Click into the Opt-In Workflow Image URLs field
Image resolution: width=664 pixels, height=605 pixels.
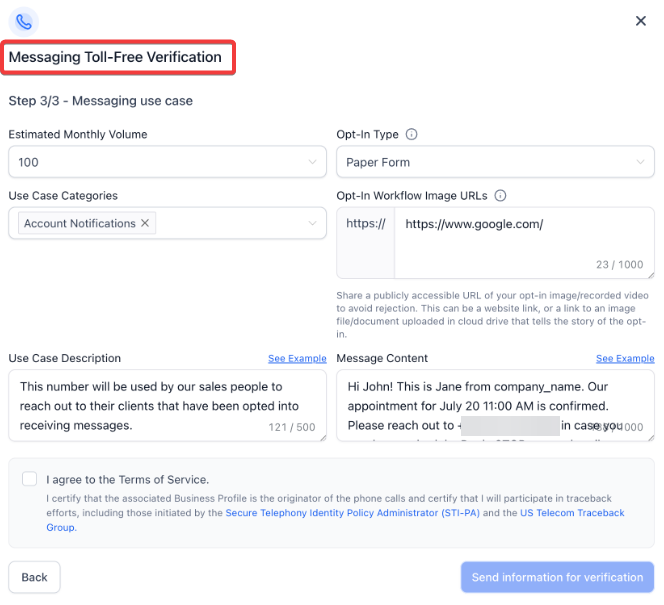pos(524,240)
